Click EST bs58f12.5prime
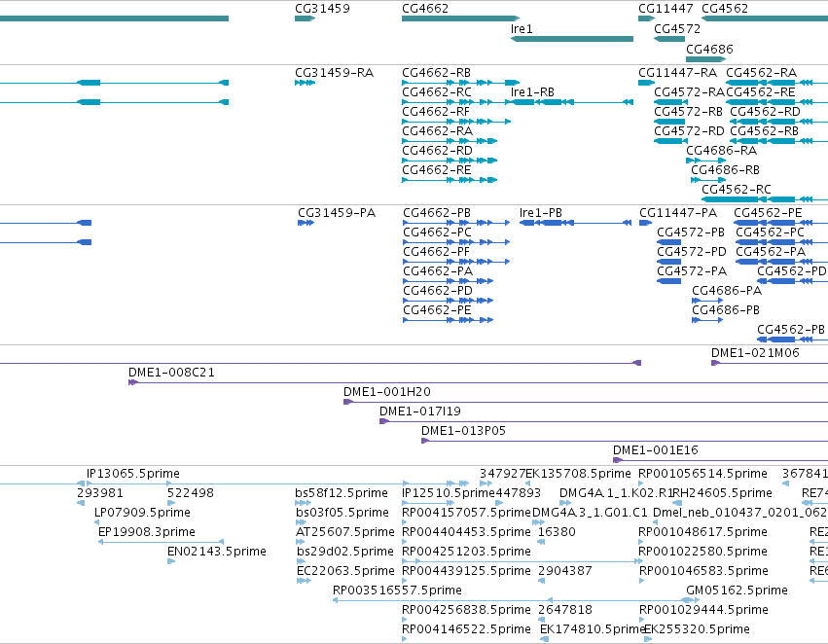The height and width of the screenshot is (644, 828). [304, 503]
